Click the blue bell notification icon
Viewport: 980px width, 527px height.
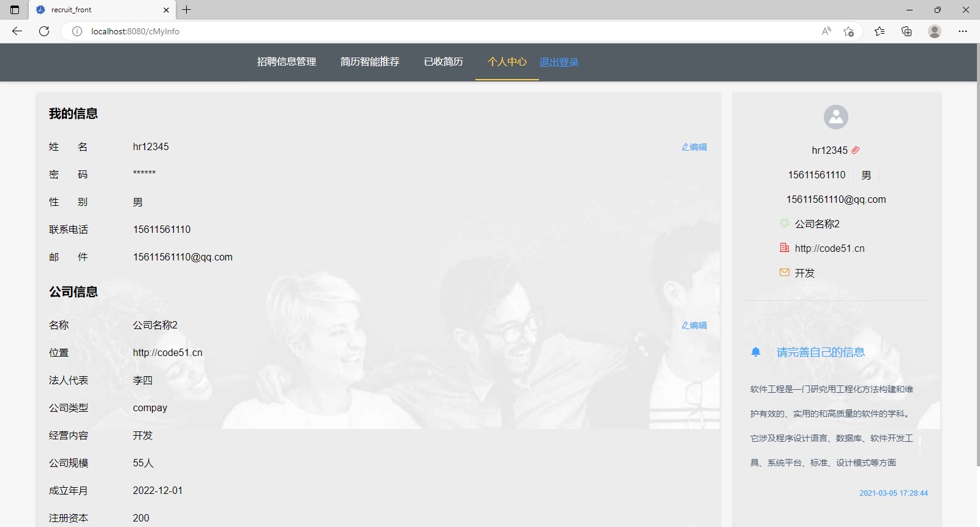pyautogui.click(x=756, y=352)
